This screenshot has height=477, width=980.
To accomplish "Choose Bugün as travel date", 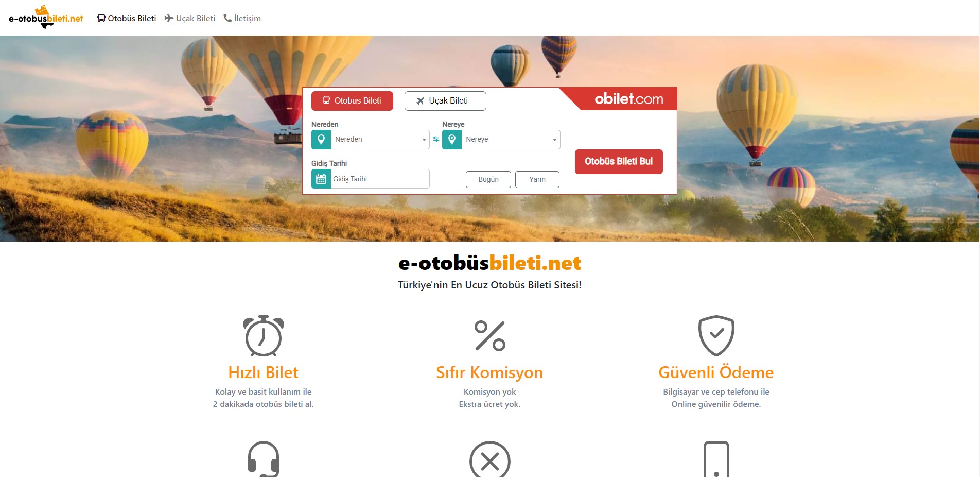I will 488,179.
